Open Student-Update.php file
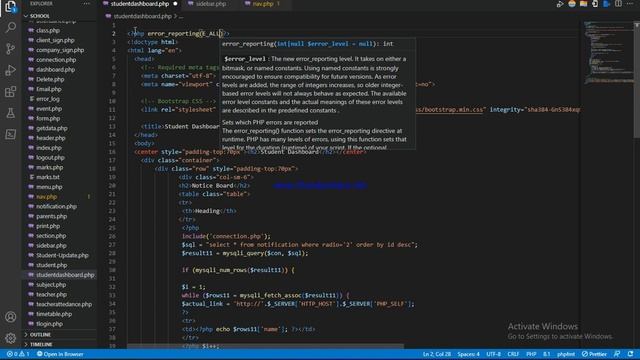640x360 pixels. pos(62,256)
